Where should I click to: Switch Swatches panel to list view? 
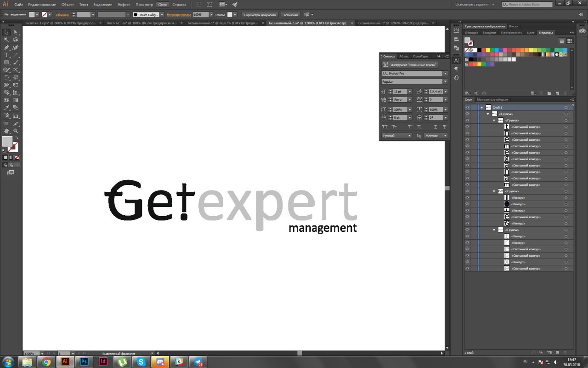point(562,41)
